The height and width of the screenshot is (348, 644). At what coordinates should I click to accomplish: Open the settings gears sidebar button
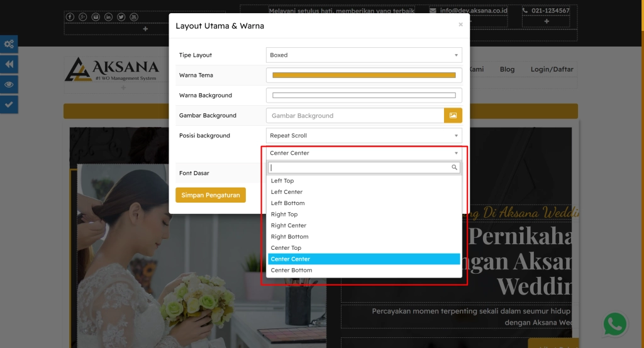pyautogui.click(x=9, y=44)
